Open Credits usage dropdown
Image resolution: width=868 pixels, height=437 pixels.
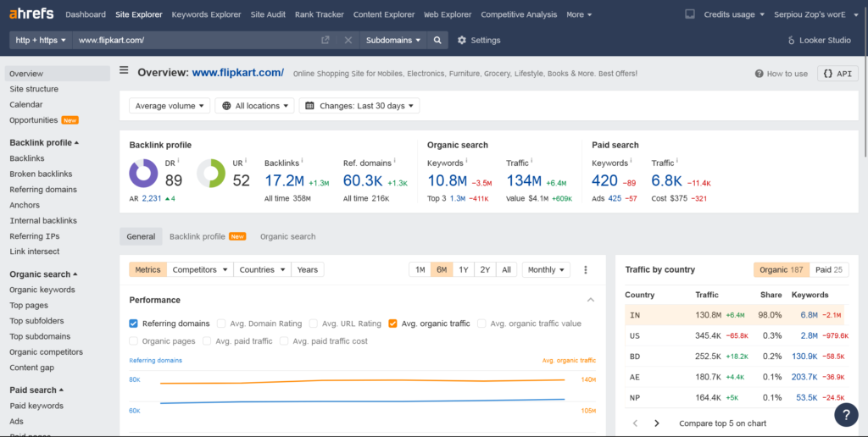coord(734,14)
